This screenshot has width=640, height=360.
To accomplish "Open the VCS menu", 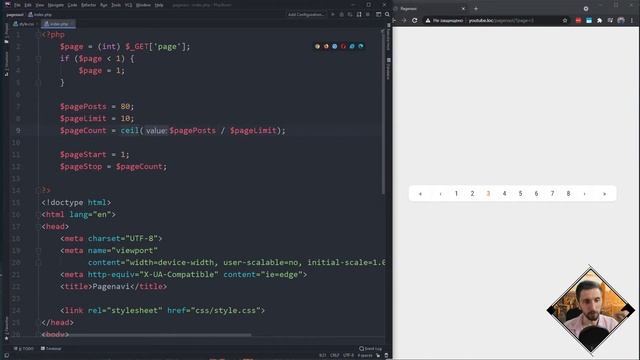I will 129,5.
